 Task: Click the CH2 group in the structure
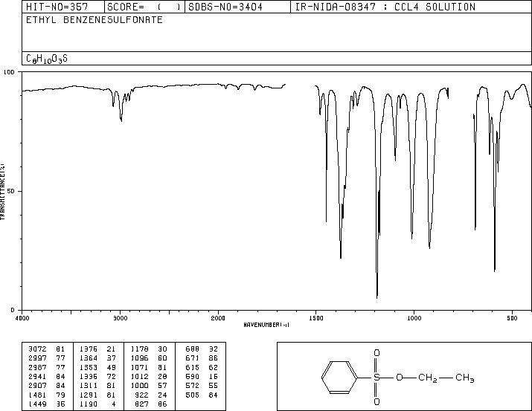[428, 378]
